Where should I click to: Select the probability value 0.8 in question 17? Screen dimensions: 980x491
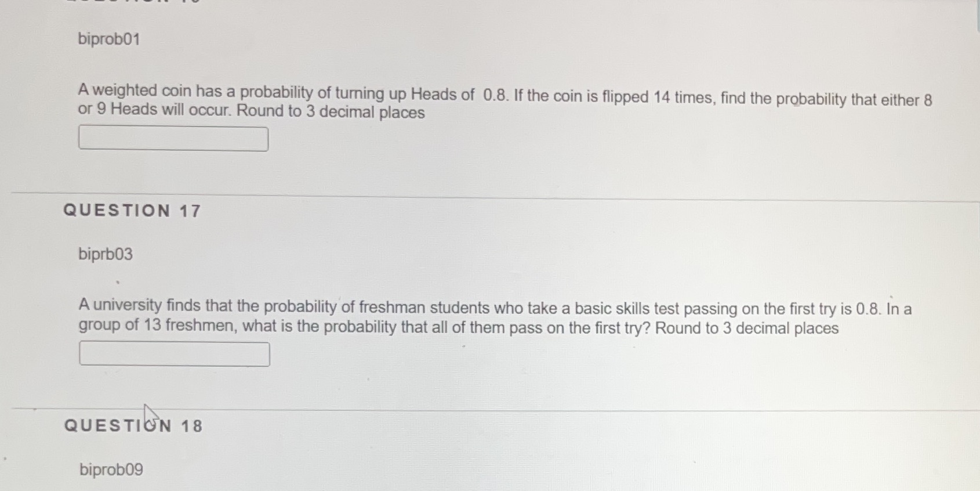[868, 309]
